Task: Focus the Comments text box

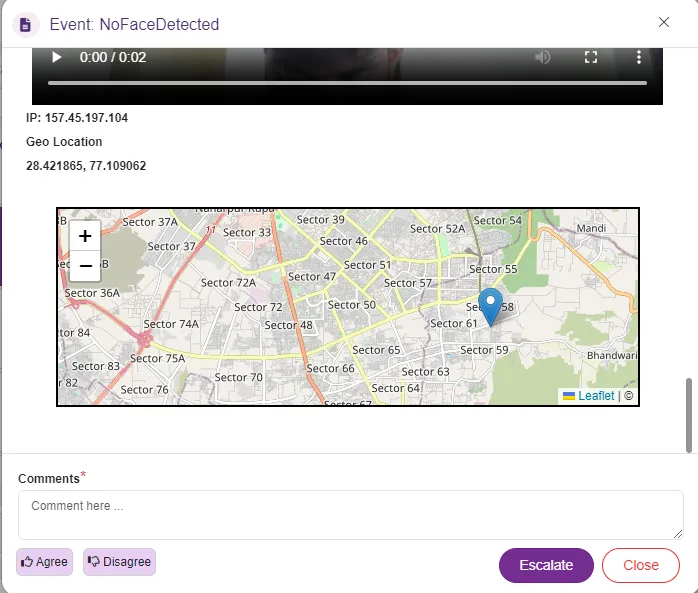Action: (350, 515)
